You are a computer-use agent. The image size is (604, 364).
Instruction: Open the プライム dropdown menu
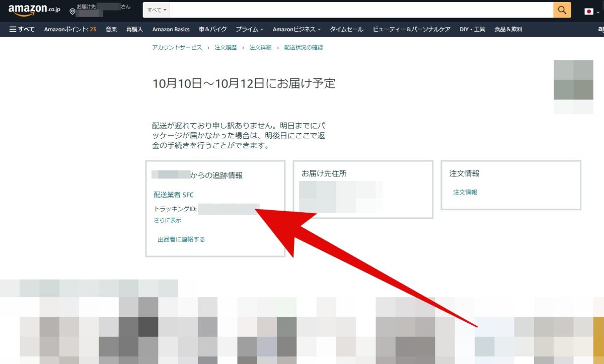click(248, 29)
